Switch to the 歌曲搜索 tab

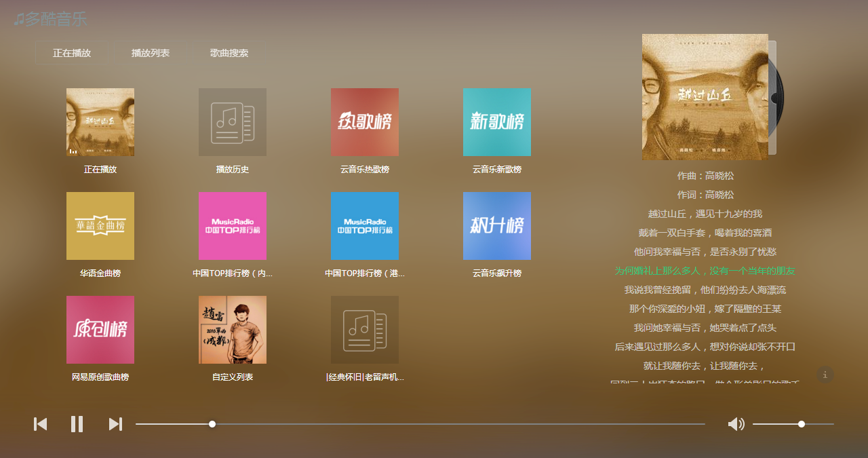pos(229,53)
